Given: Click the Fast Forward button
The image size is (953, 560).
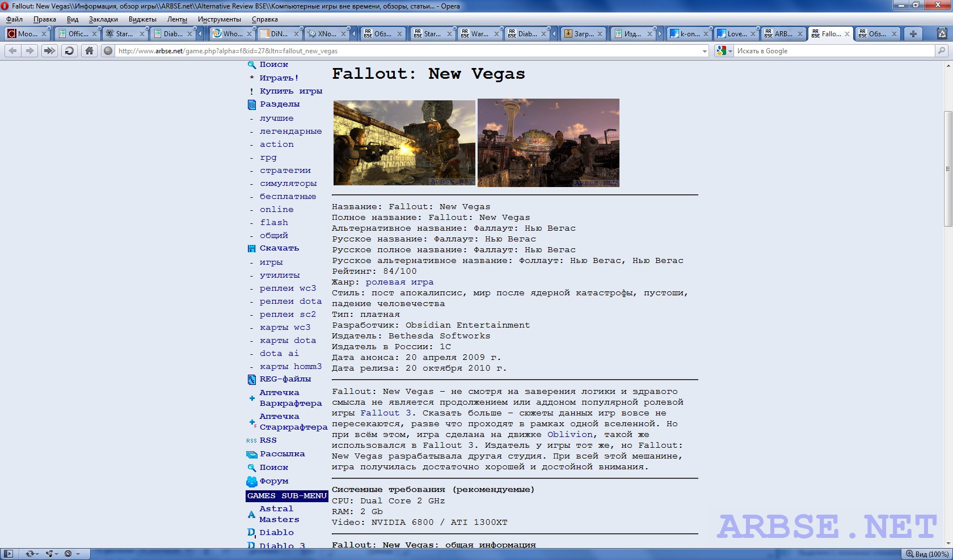Looking at the screenshot, I should (x=49, y=51).
